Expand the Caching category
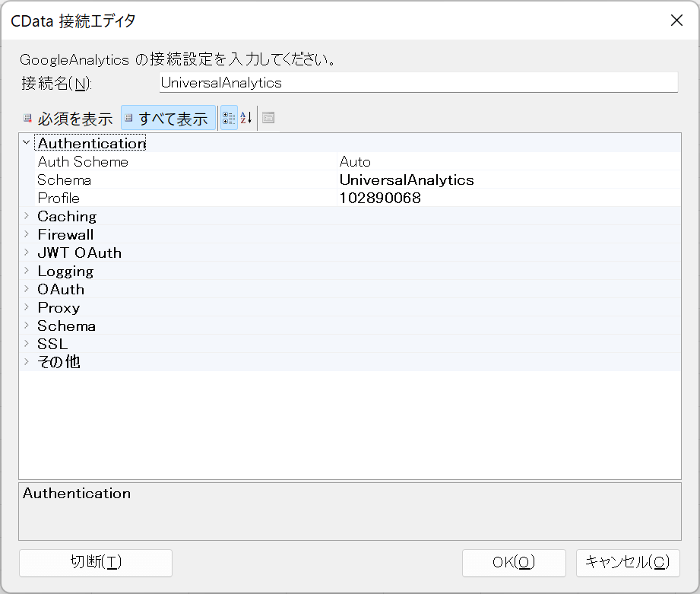Viewport: 700px width, 594px height. (x=27, y=216)
